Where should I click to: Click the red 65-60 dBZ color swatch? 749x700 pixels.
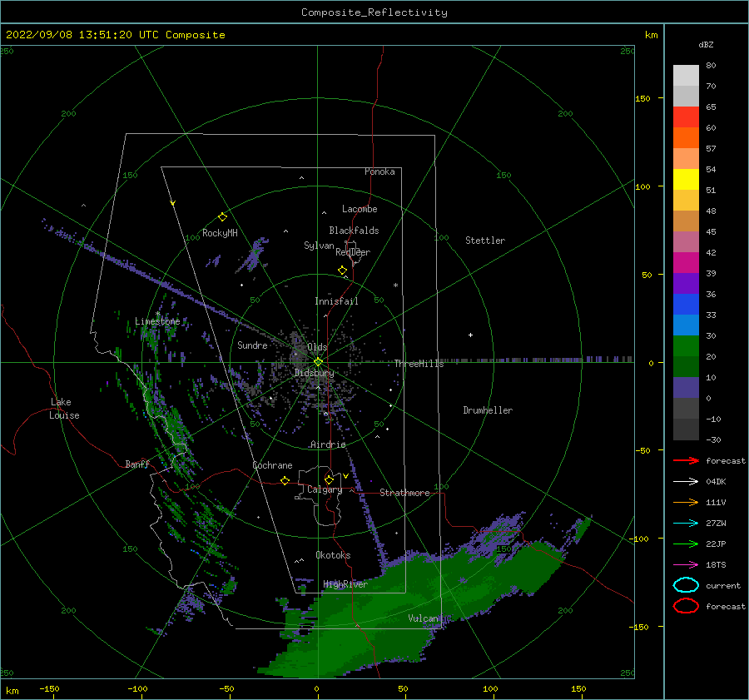686,117
